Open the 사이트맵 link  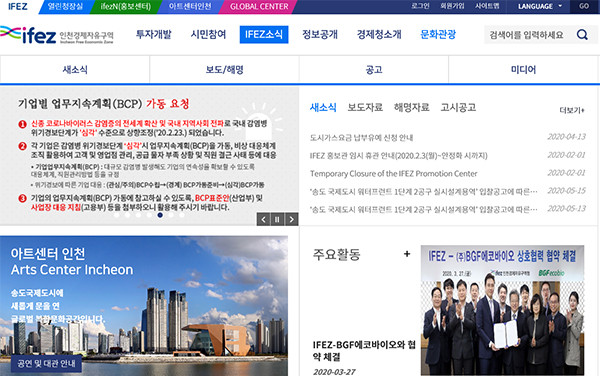487,6
